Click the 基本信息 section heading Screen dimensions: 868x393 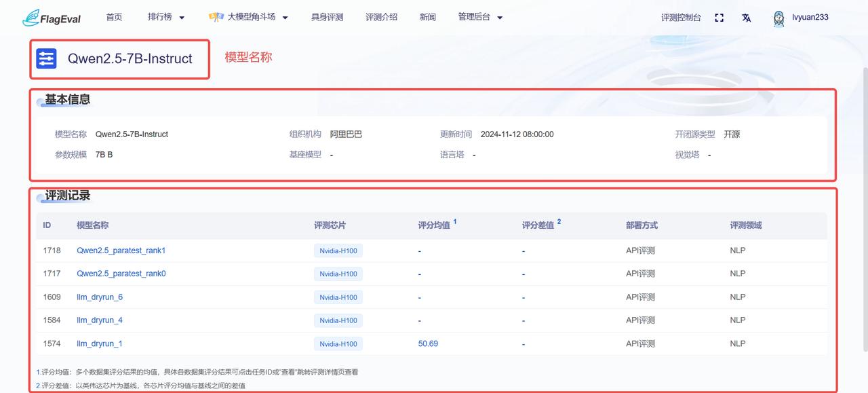67,99
